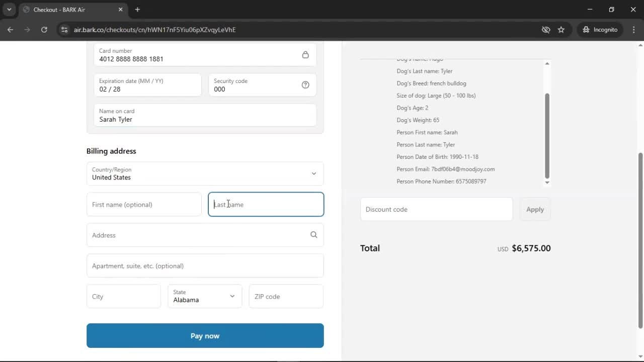This screenshot has width=644, height=362.
Task: Focus the Discount code field
Action: (x=437, y=209)
